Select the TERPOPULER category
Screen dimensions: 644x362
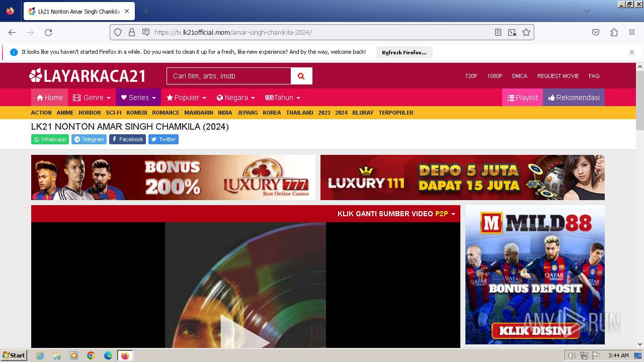pos(396,113)
